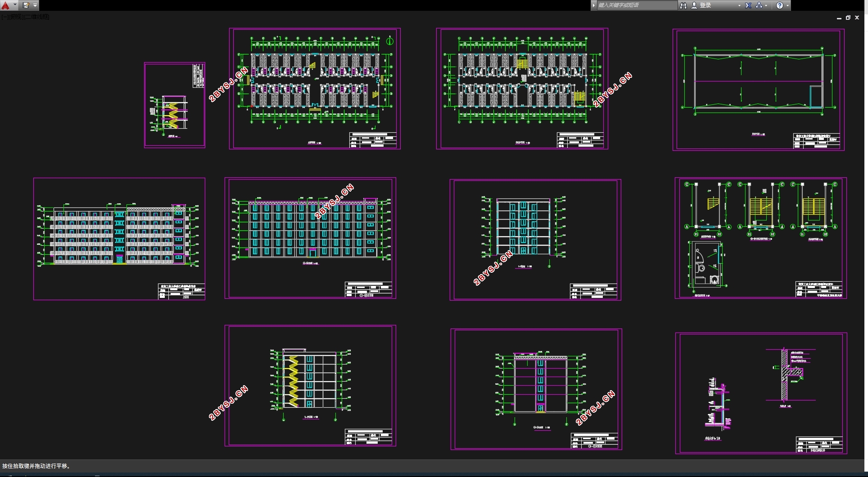This screenshot has width=868, height=477.
Task: Select the roof plan drawing sheet
Action: pos(759,90)
